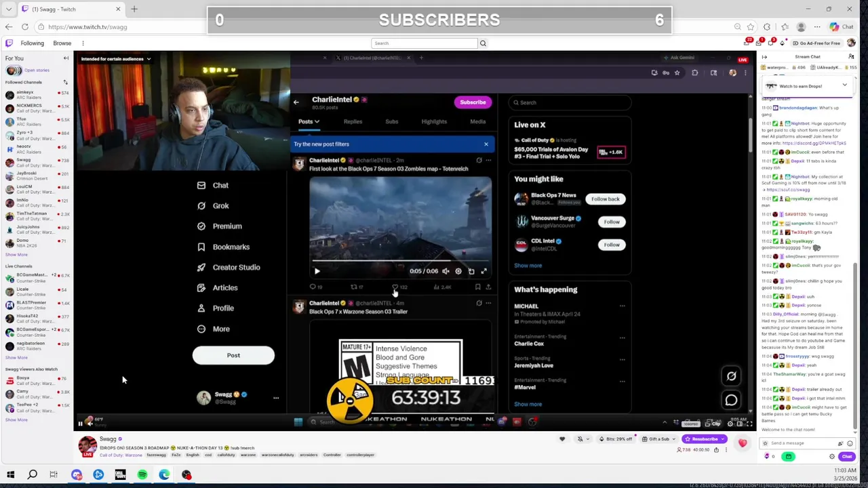Open your Twitch profile avatar menu

[851, 43]
